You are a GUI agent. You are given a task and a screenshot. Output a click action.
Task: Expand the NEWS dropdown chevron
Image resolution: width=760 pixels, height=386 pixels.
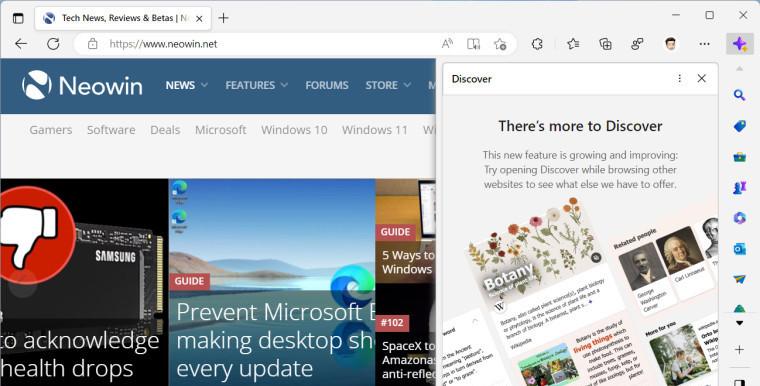(x=205, y=85)
